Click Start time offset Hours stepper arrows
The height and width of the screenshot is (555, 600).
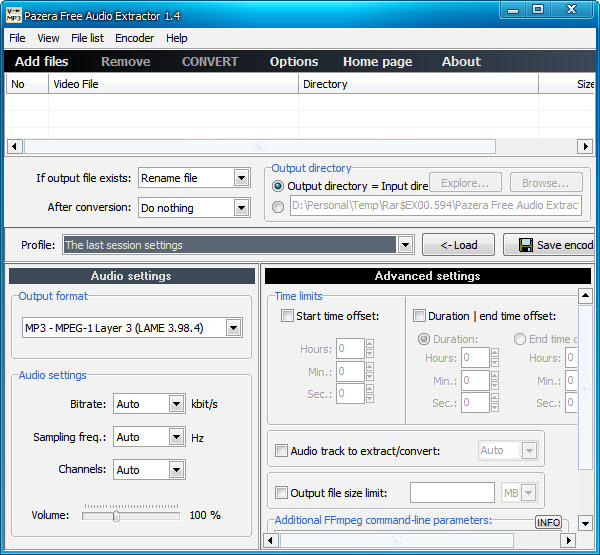[370, 348]
